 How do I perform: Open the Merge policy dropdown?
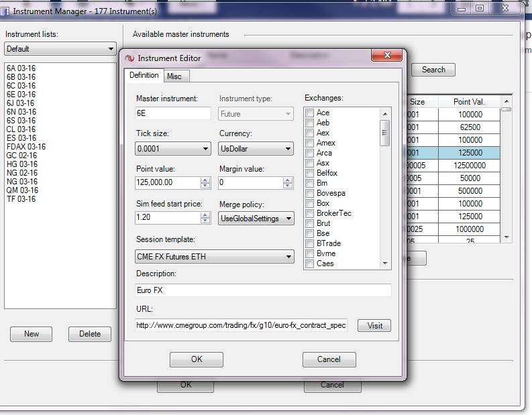point(256,219)
